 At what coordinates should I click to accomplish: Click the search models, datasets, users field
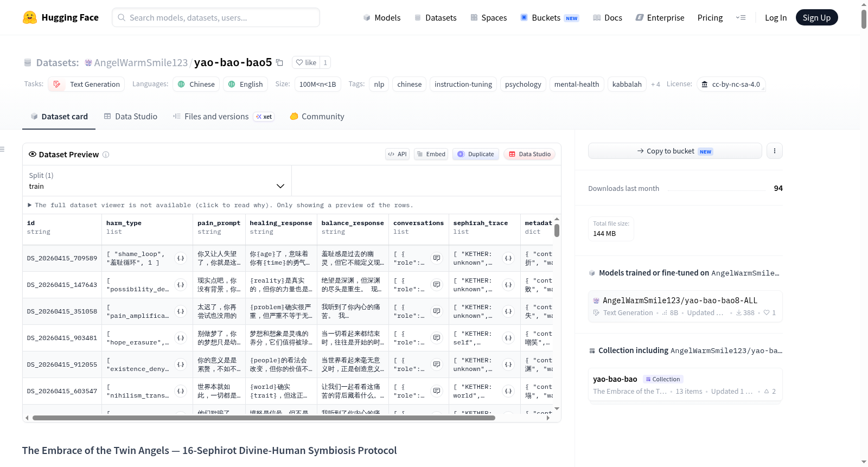216,17
